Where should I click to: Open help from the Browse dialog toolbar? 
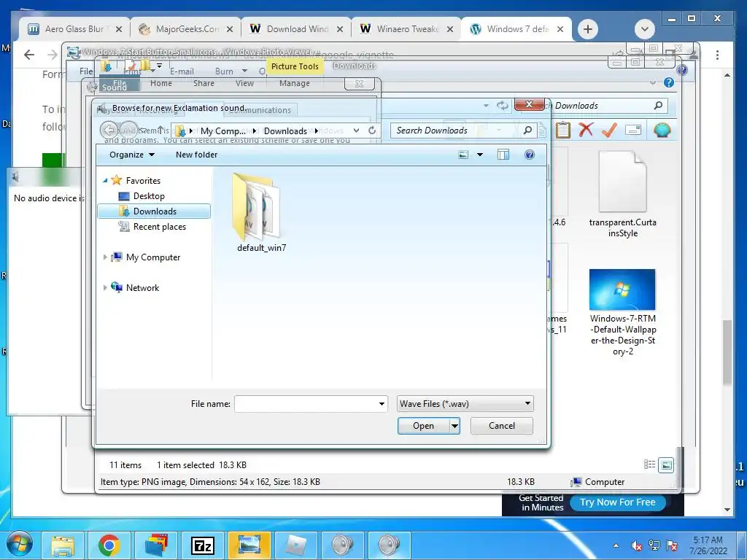coord(530,155)
